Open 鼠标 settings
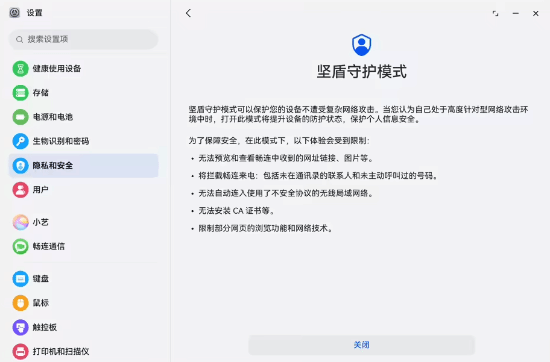Screen dimensions: 550x362 click(x=83, y=303)
